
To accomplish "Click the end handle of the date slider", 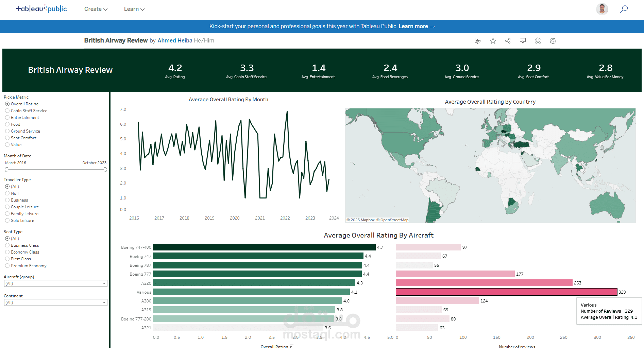I will coord(105,170).
